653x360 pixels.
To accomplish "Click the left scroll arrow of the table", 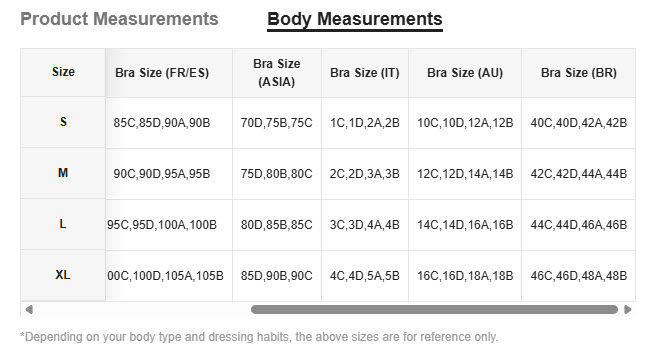I will pos(29,310).
